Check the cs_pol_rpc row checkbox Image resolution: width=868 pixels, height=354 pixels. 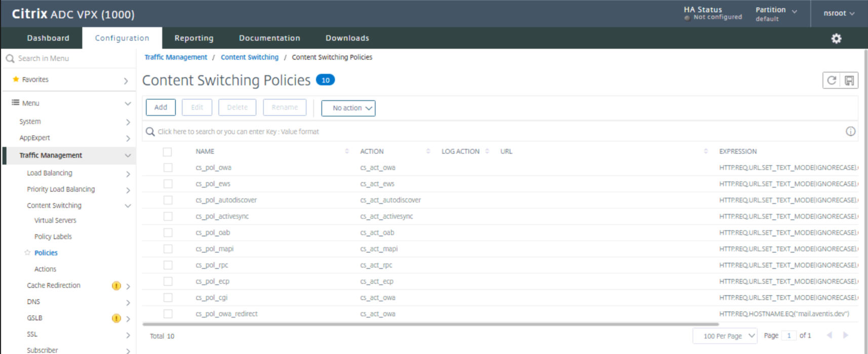168,265
